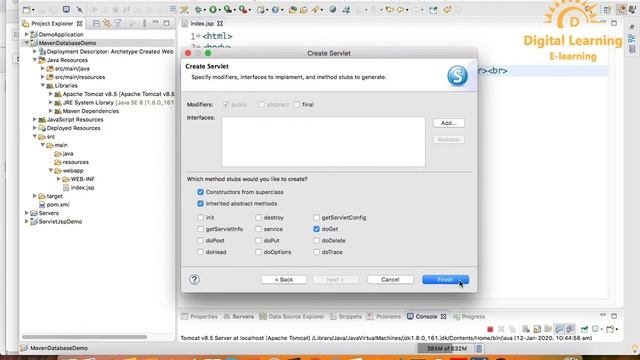Switch to the Snippets tab

[x=346, y=316]
